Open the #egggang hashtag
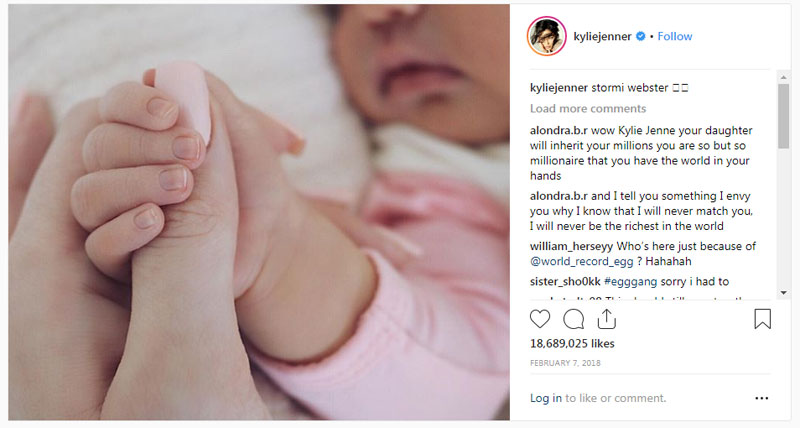Screen dimensions: 800x428 pyautogui.click(x=630, y=282)
